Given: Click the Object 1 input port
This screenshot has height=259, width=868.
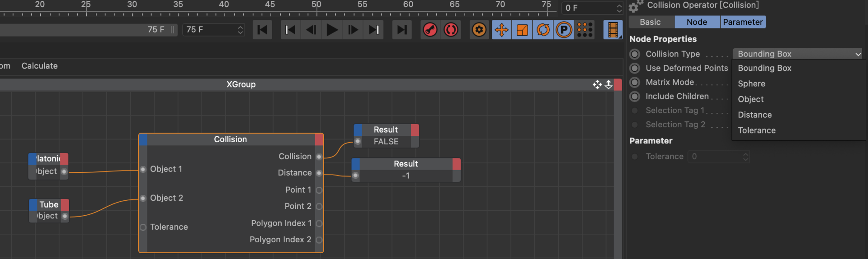Looking at the screenshot, I should tap(143, 170).
